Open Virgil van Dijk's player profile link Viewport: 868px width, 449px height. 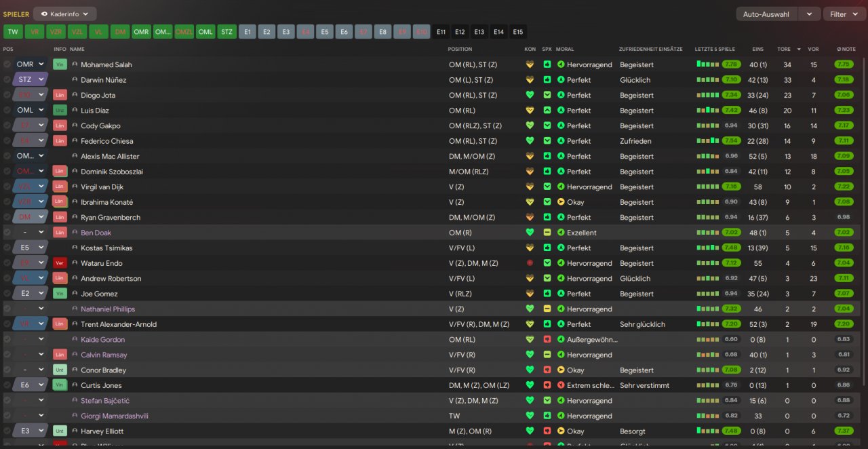pos(102,187)
